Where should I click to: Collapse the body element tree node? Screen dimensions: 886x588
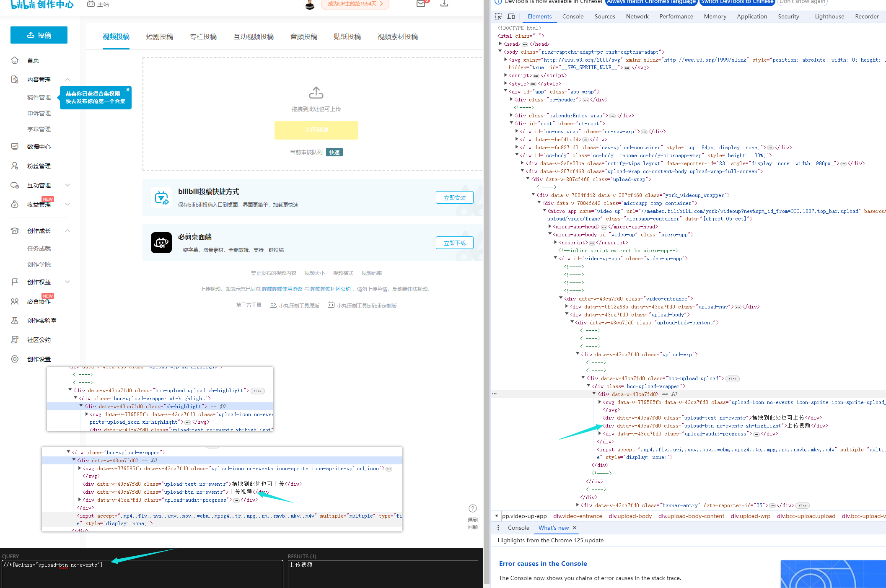coord(500,52)
